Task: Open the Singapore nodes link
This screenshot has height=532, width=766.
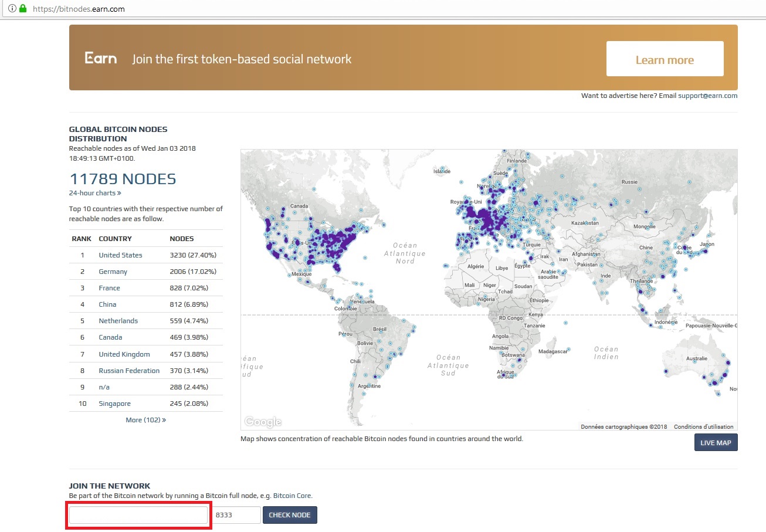Action: (114, 404)
